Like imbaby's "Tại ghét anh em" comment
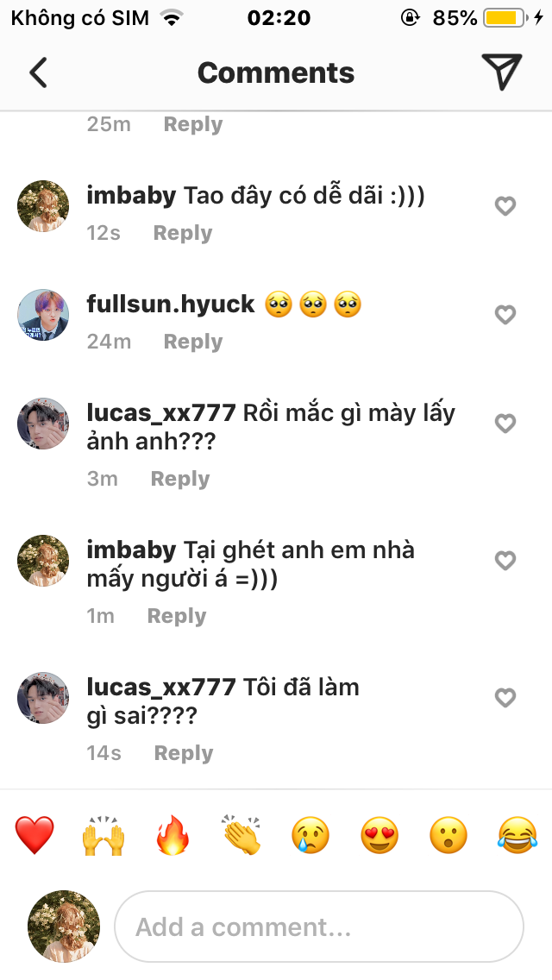This screenshot has width=552, height=980. point(505,561)
